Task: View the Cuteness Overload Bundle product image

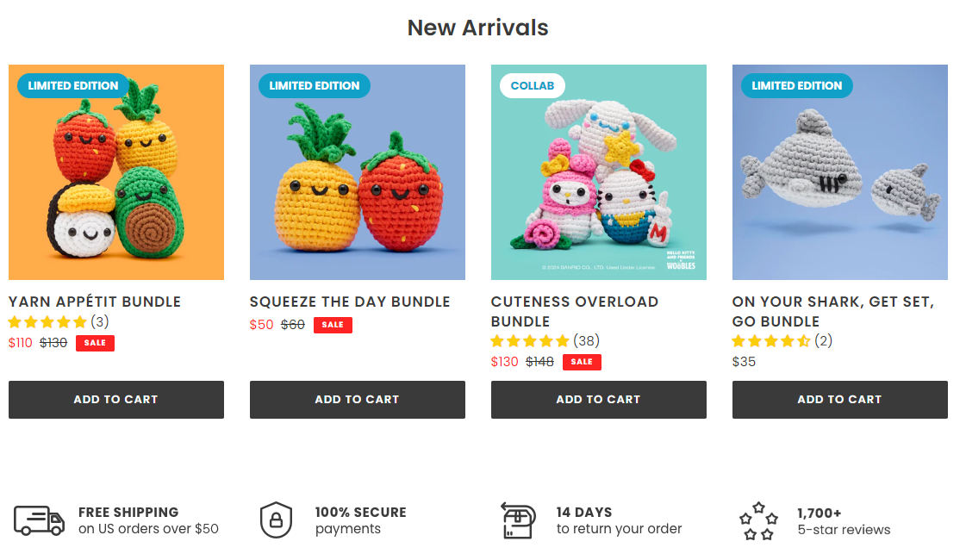Action: [x=599, y=190]
